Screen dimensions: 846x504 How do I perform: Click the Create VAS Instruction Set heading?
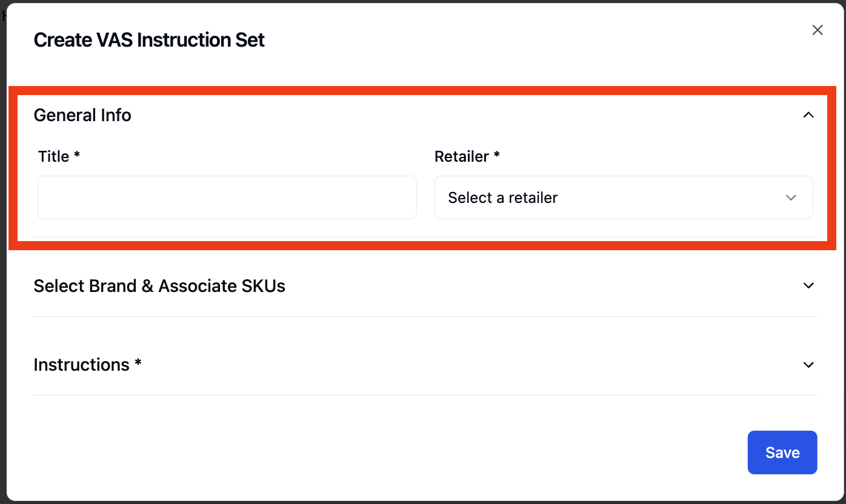(x=149, y=40)
